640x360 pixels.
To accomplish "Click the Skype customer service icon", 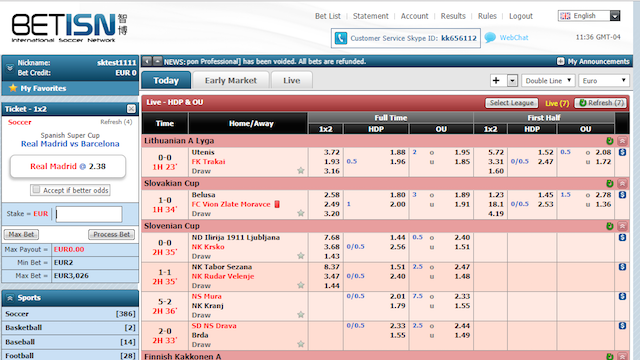I will point(340,38).
